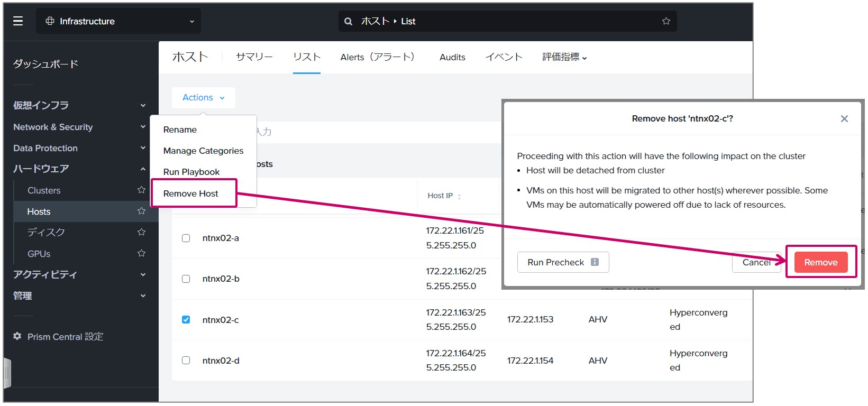Image resolution: width=868 pixels, height=406 pixels.
Task: Switch to the イベント tab
Action: coord(504,57)
